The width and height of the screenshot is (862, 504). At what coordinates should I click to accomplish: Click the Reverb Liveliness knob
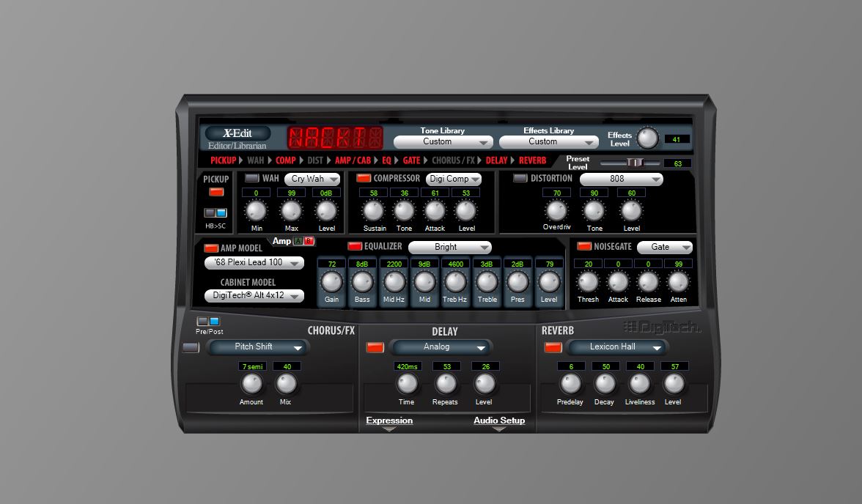pyautogui.click(x=640, y=384)
